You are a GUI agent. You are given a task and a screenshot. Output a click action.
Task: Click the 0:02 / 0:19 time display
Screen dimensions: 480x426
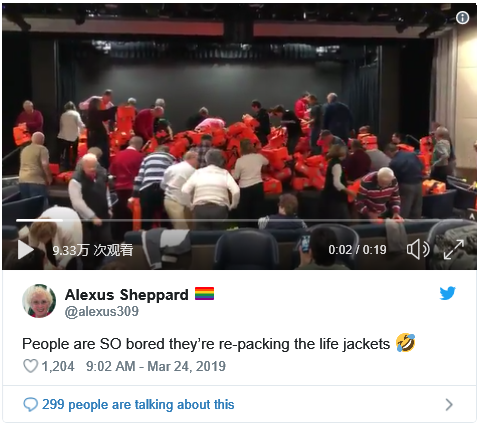click(357, 250)
